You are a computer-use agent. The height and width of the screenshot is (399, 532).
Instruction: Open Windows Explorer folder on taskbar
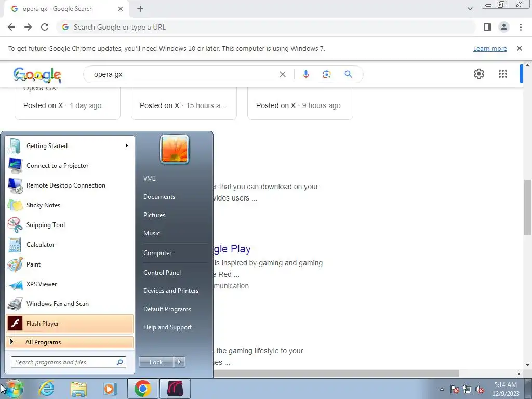pos(78,389)
